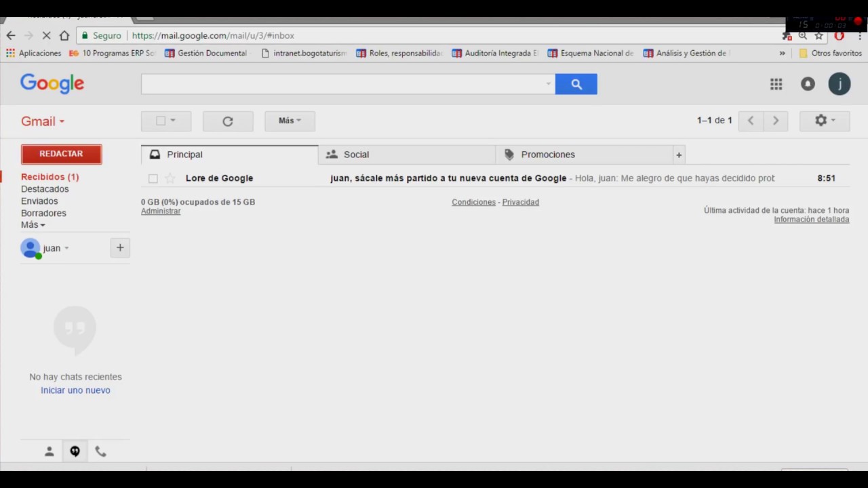Click the browser address bar URL
This screenshot has width=868, height=488.
213,36
